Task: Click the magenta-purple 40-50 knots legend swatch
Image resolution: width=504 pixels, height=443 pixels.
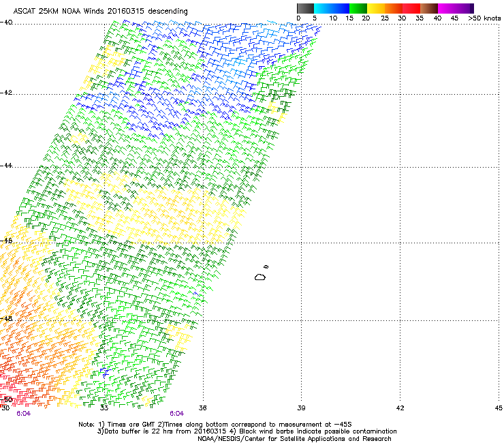Action: 456,8
